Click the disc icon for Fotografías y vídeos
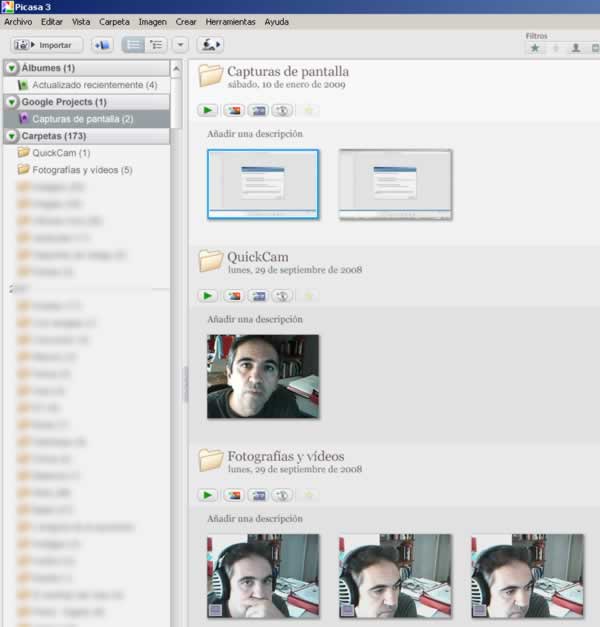Screen dimensions: 600x627 (282, 495)
